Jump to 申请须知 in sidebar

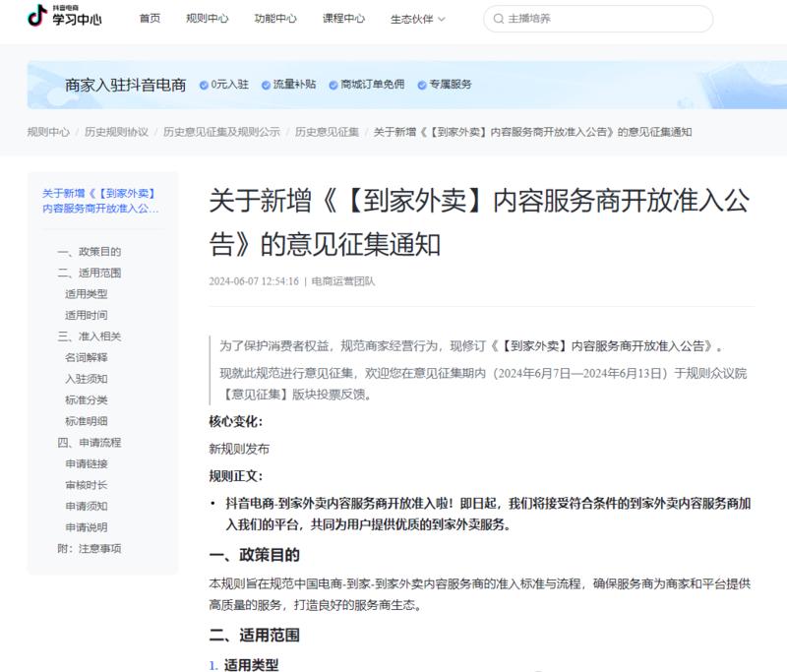click(87, 506)
